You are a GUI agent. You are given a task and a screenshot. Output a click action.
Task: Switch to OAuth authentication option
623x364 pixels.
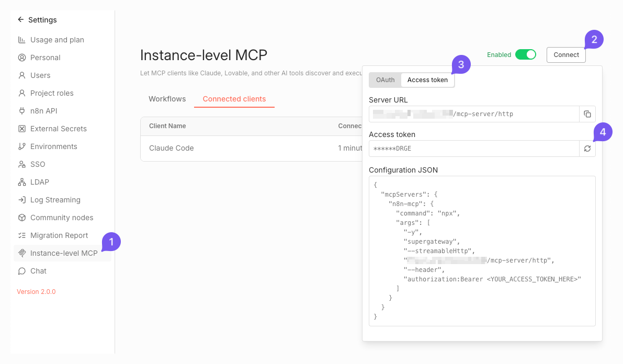(x=385, y=80)
